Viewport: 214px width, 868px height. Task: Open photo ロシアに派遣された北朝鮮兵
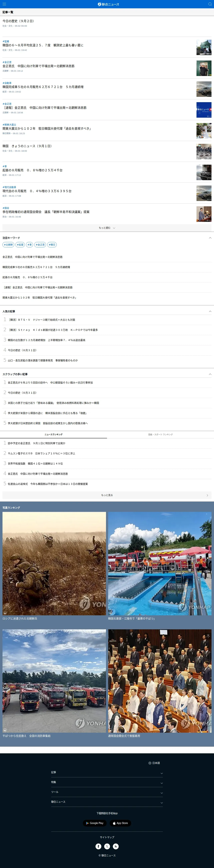tap(54, 564)
